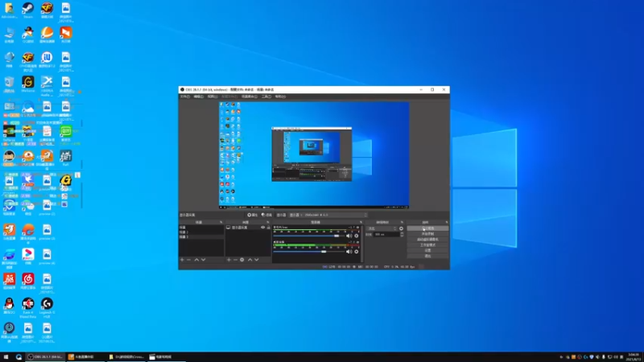
Task: Select scene 2 in the Scenes list
Action: point(201,232)
